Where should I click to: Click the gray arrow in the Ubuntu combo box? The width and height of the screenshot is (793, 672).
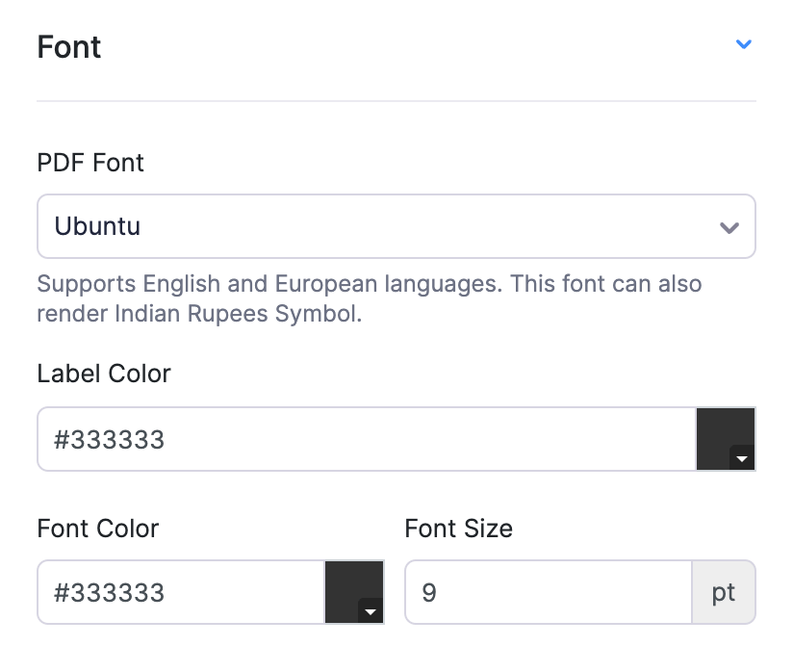coord(729,228)
